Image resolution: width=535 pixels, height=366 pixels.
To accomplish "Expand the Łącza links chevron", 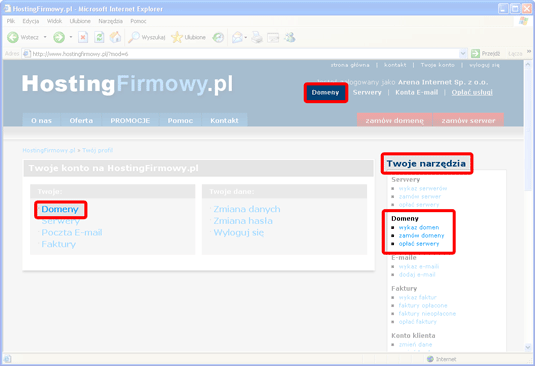I will pyautogui.click(x=529, y=52).
